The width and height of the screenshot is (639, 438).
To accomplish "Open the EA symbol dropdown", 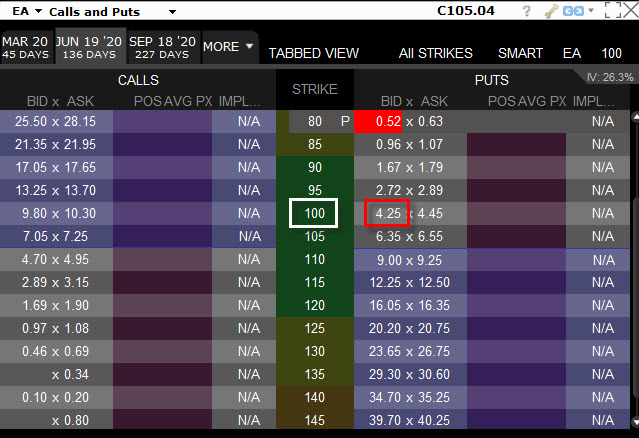I will click(x=24, y=12).
